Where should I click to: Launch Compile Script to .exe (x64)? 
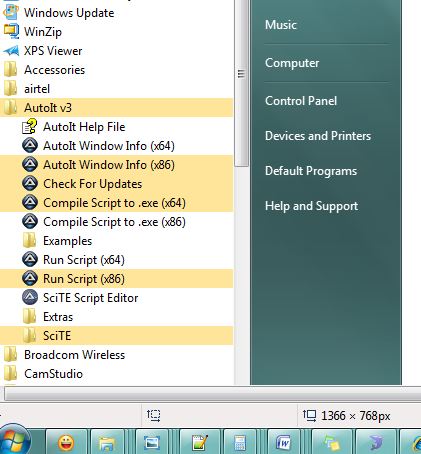click(116, 203)
